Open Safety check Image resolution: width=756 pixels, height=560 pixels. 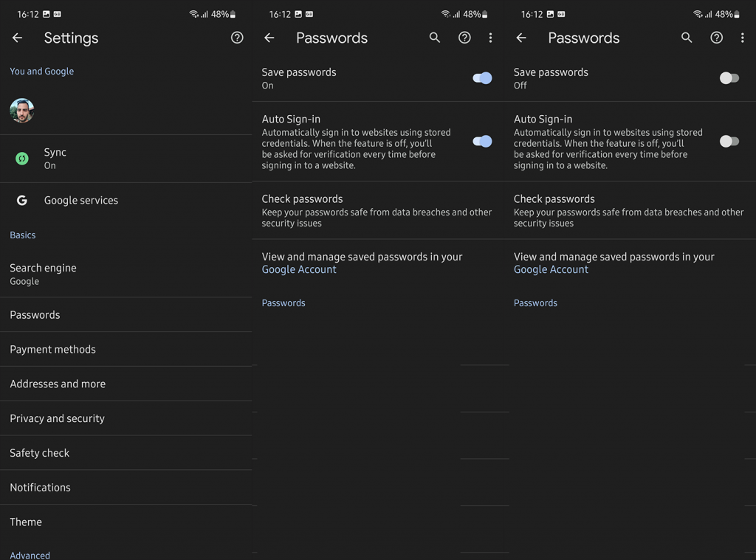126,453
